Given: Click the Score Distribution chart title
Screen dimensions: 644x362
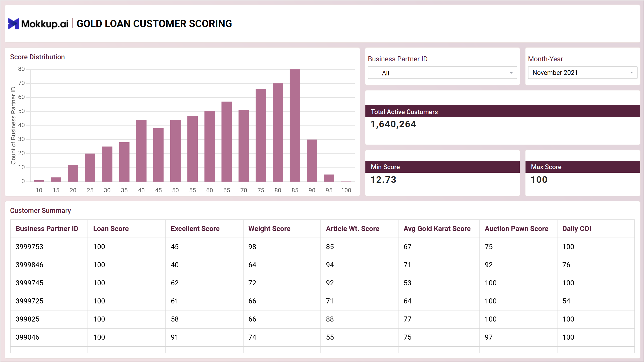Looking at the screenshot, I should point(37,57).
